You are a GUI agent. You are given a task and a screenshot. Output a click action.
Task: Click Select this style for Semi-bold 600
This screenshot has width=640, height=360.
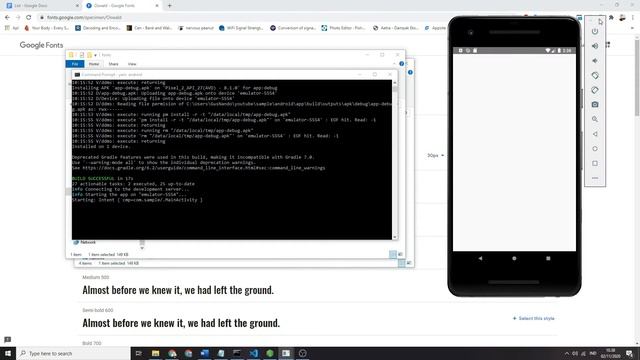coord(533,318)
